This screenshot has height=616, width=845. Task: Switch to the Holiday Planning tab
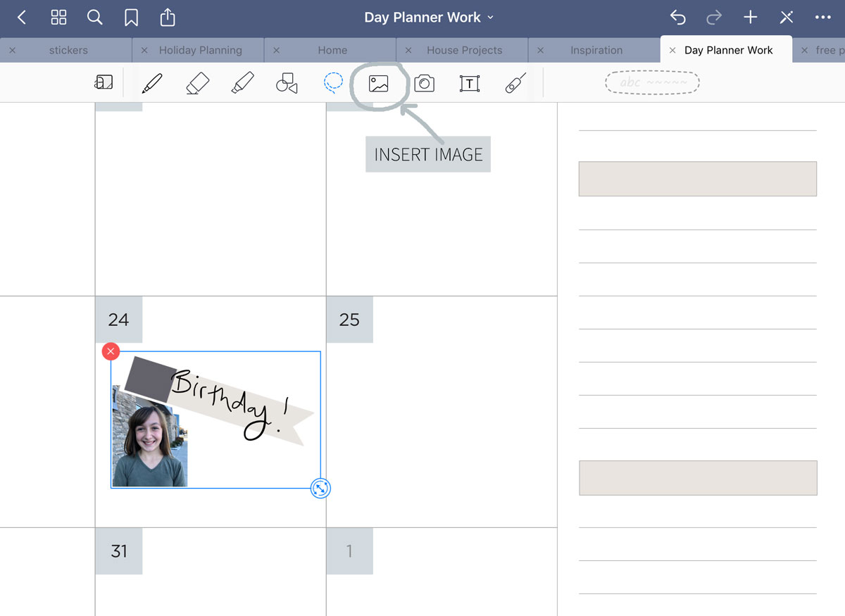[201, 50]
